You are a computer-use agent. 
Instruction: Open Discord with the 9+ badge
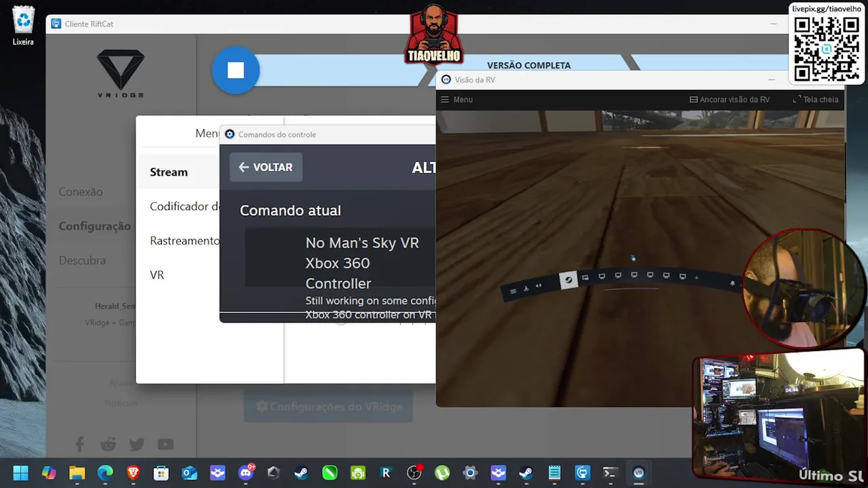click(x=246, y=472)
